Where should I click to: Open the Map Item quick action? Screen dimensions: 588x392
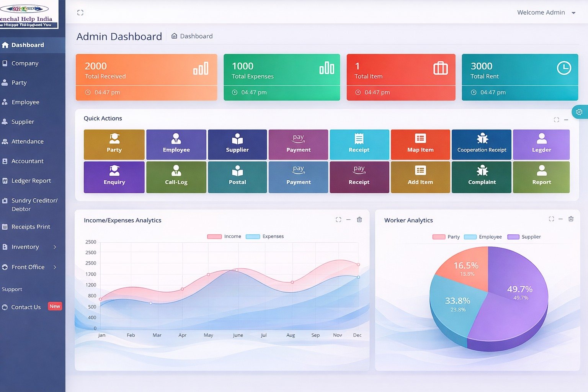coord(420,144)
